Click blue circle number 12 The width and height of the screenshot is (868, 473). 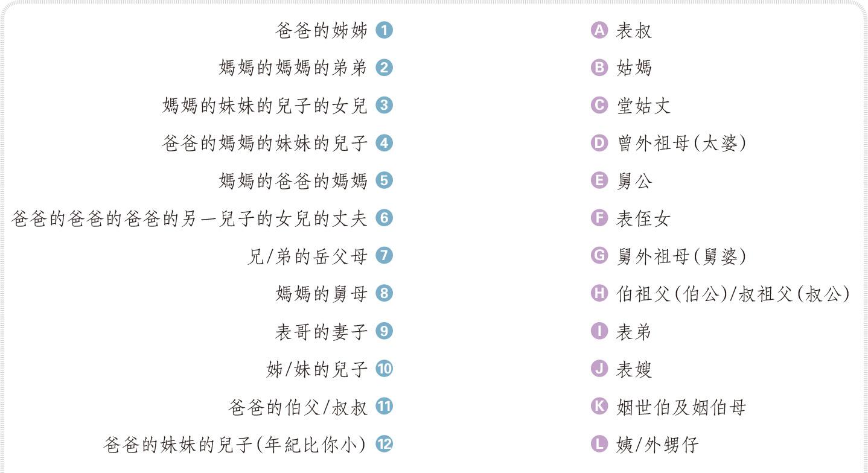point(384,445)
